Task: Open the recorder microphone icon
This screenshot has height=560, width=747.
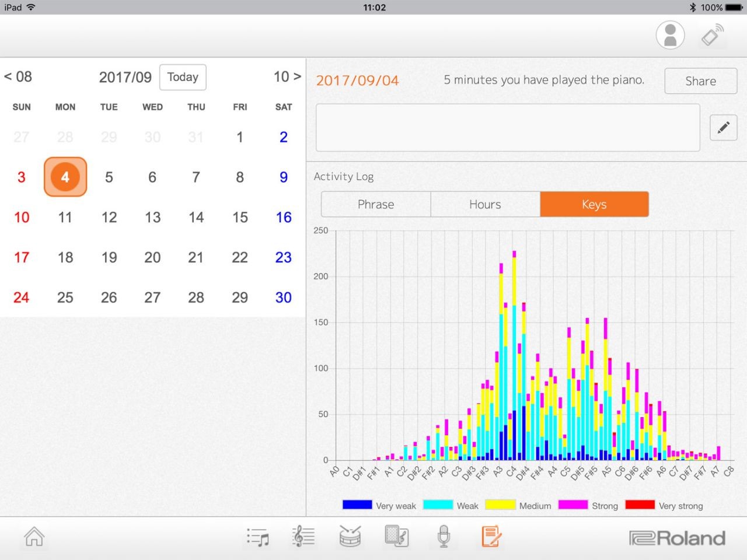Action: (x=444, y=537)
